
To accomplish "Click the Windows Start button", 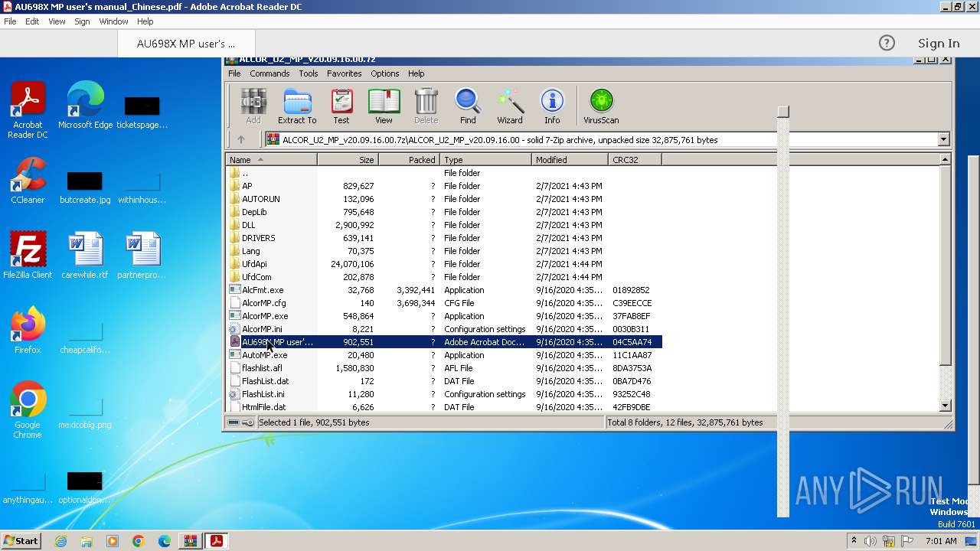I will [21, 540].
